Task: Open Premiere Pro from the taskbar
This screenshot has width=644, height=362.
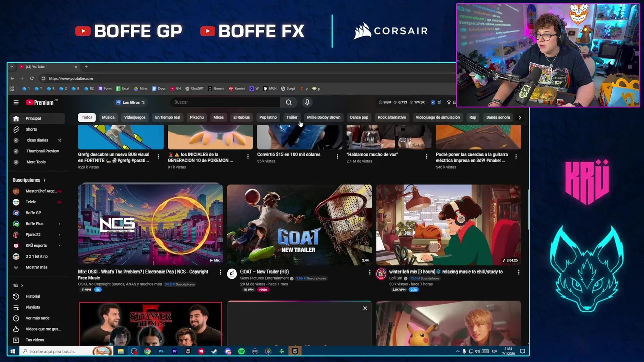Action: (175, 351)
